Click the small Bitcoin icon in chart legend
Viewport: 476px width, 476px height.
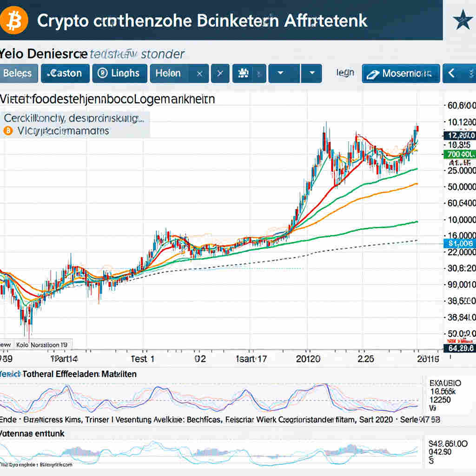[7, 131]
